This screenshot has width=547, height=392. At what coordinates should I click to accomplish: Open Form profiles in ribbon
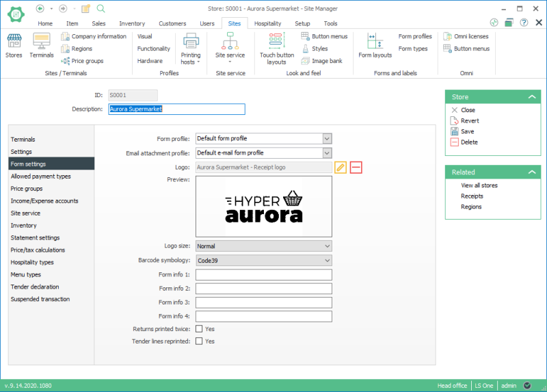(415, 36)
